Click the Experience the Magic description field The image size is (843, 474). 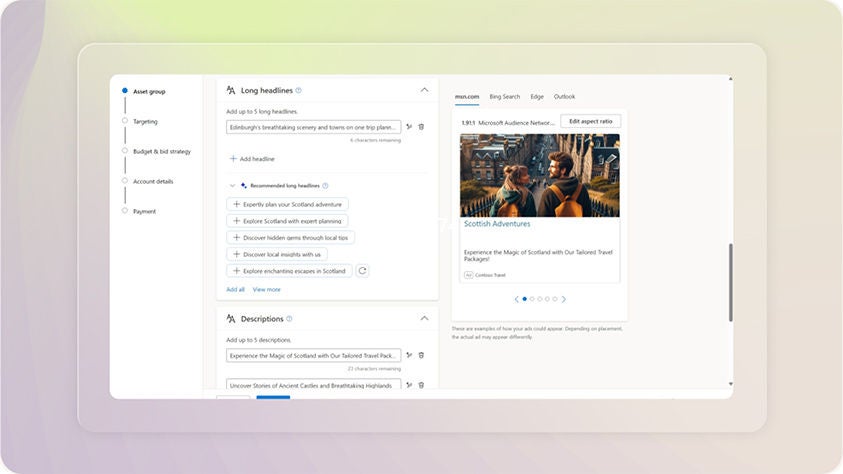313,355
